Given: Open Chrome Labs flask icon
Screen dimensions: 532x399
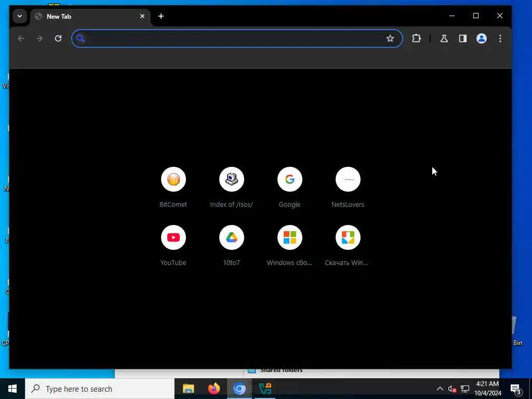Looking at the screenshot, I should (x=444, y=38).
